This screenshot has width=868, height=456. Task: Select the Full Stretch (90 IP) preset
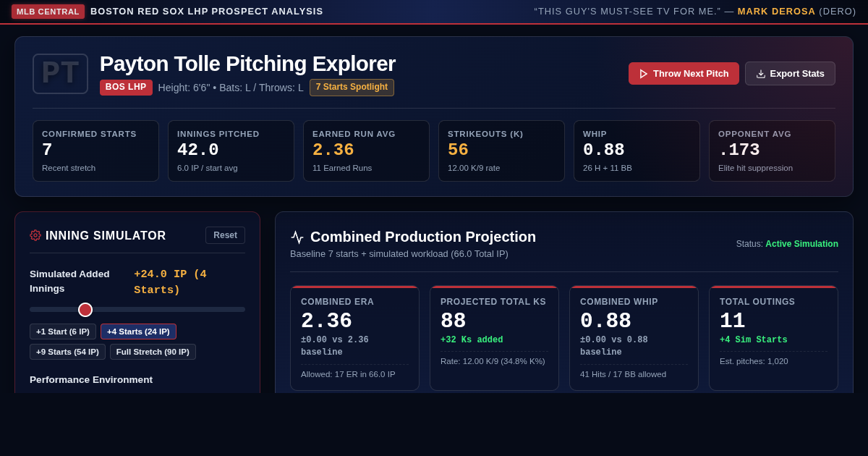153,352
